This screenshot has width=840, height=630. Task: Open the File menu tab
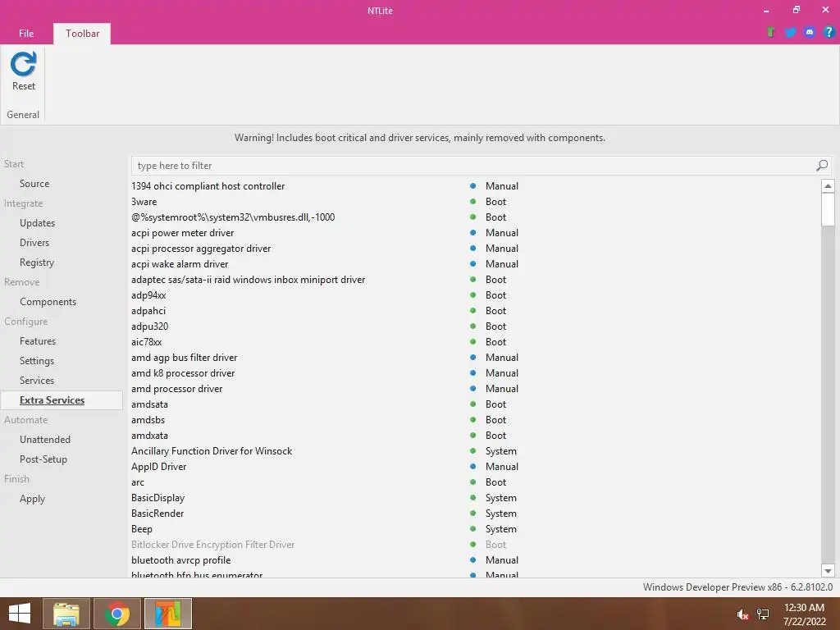pyautogui.click(x=26, y=33)
